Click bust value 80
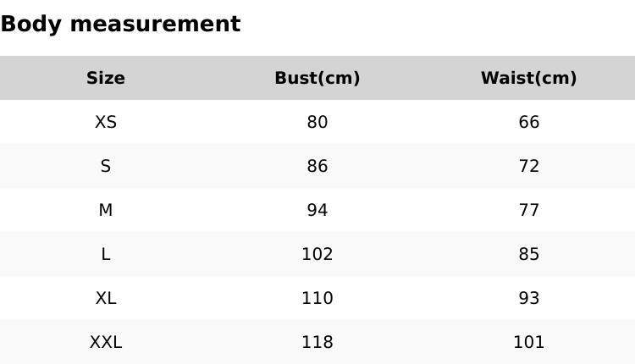 (317, 123)
